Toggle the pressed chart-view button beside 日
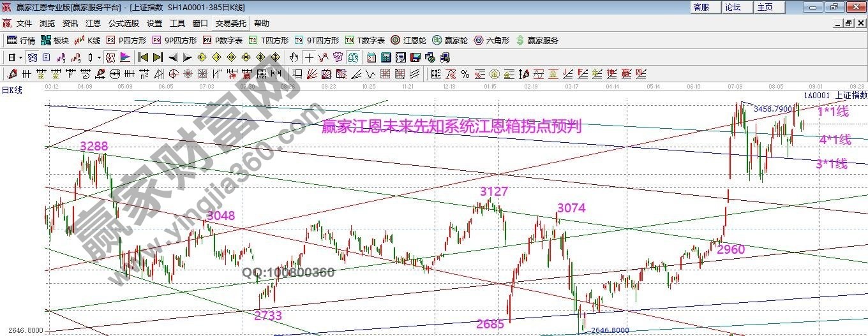The width and height of the screenshot is (868, 336). pyautogui.click(x=32, y=57)
